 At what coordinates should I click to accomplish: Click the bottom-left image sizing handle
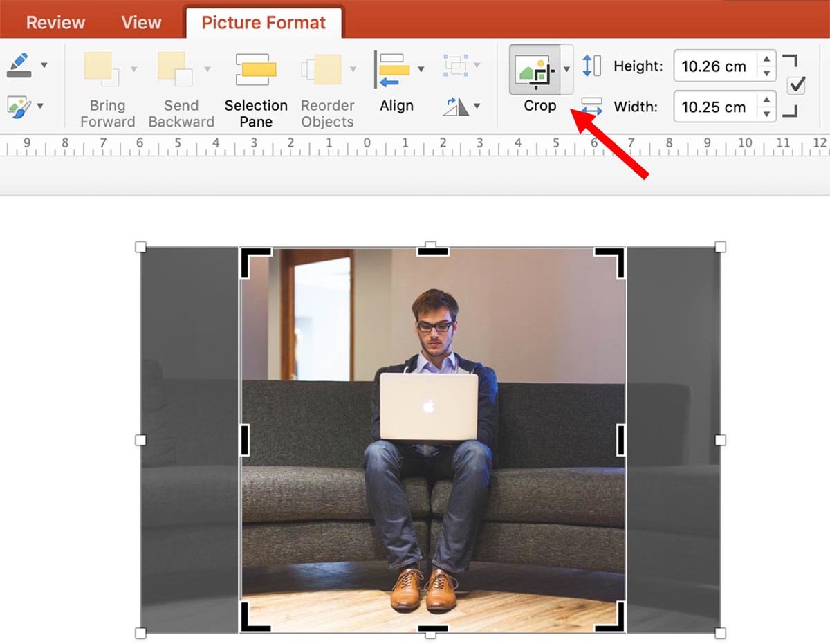click(140, 633)
